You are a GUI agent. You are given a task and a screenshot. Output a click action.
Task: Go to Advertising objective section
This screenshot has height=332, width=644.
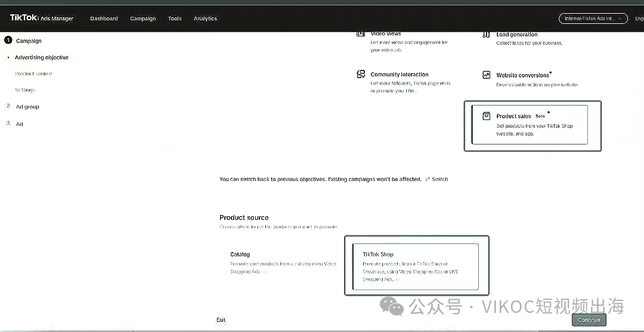tap(42, 57)
